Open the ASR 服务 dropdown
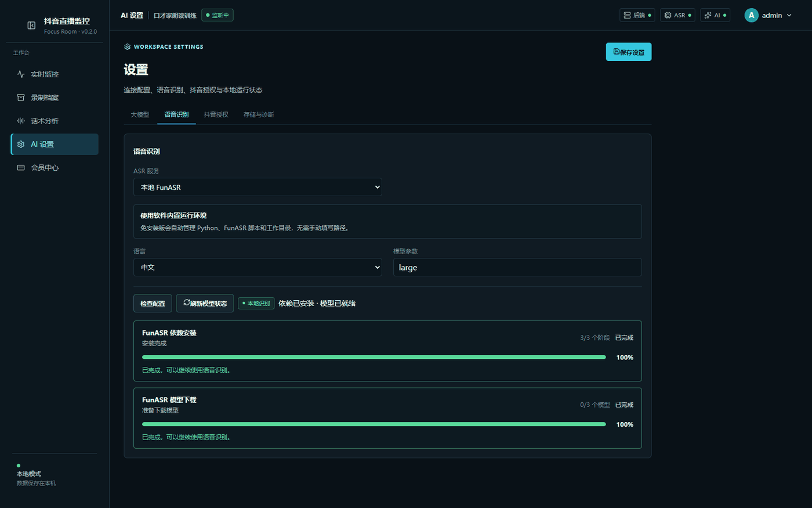The image size is (812, 508). point(258,187)
